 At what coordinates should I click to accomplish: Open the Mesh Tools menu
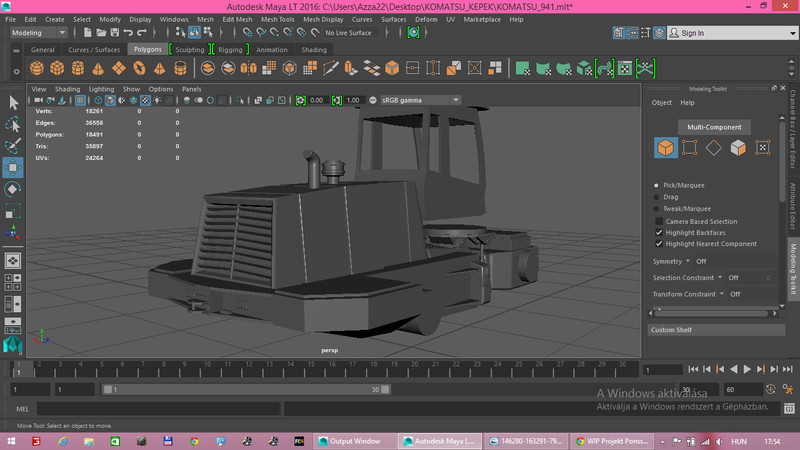tap(278, 19)
